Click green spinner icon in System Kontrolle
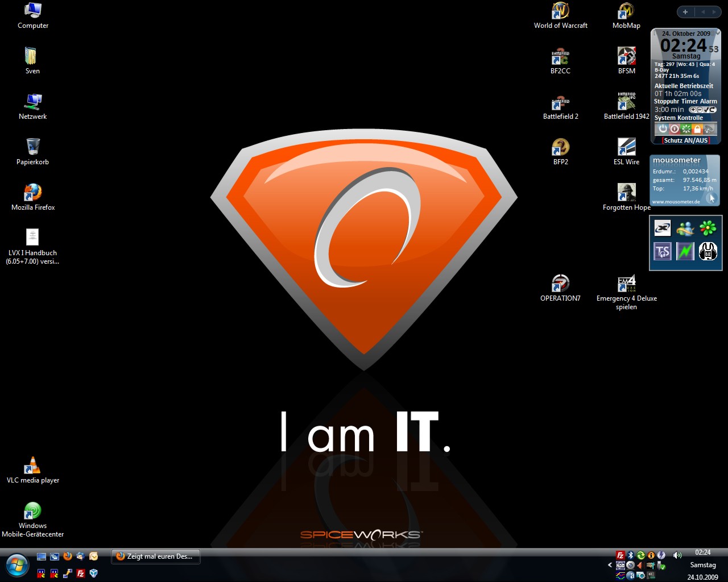The height and width of the screenshot is (582, 728). click(686, 129)
